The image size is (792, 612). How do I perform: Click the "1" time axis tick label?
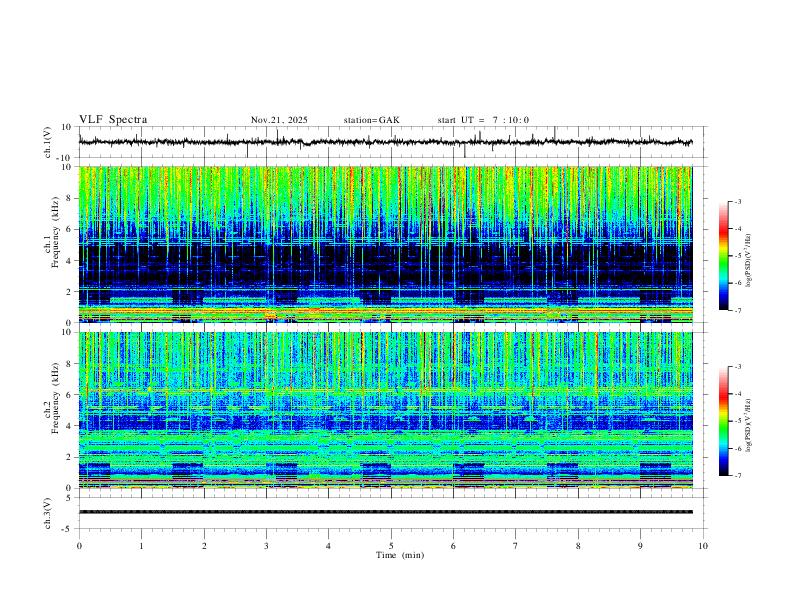tap(141, 546)
